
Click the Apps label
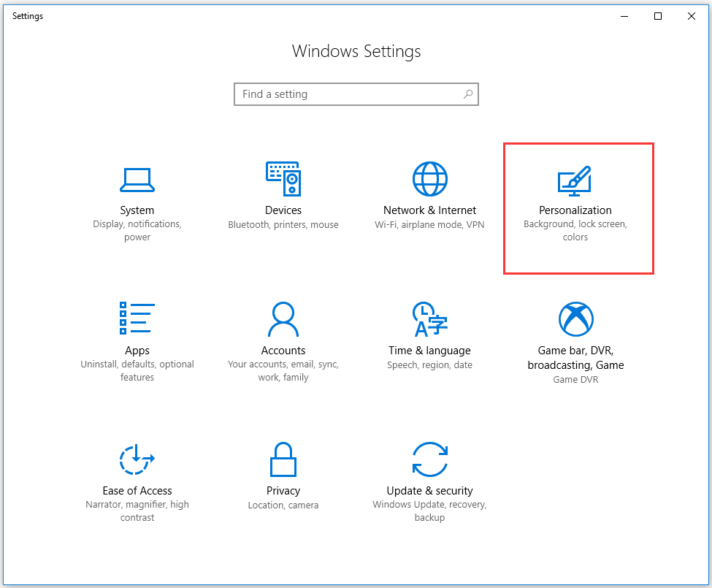click(x=137, y=351)
